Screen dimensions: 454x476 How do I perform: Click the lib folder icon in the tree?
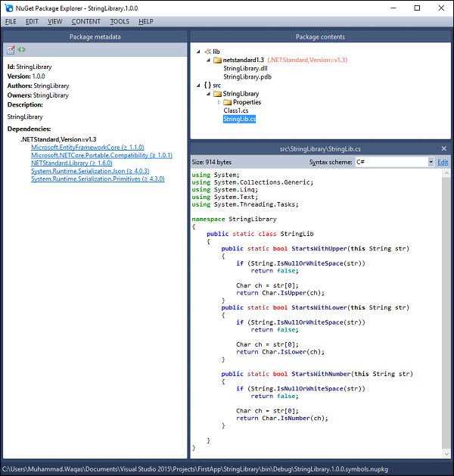(x=207, y=51)
